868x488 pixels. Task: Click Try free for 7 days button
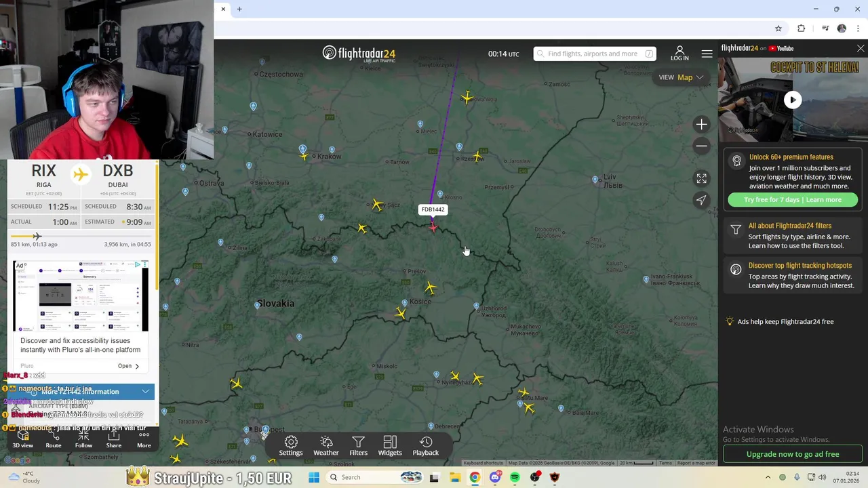coord(793,200)
